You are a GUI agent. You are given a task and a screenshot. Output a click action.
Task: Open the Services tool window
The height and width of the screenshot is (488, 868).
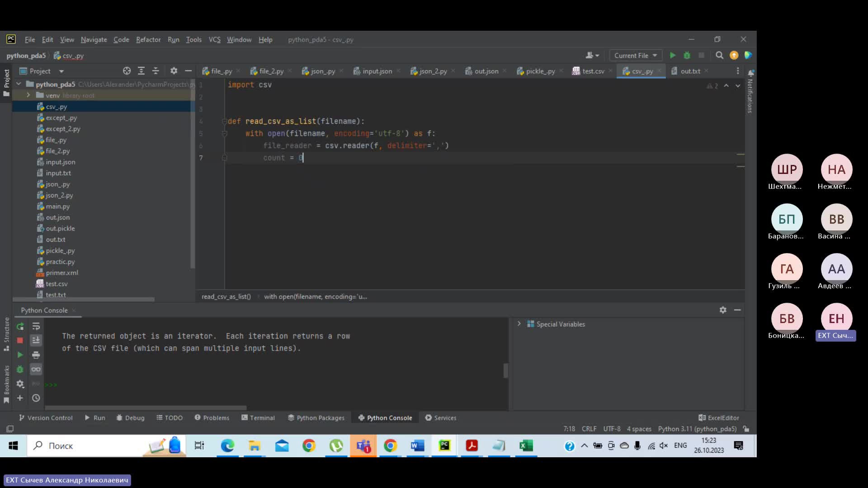(x=441, y=418)
